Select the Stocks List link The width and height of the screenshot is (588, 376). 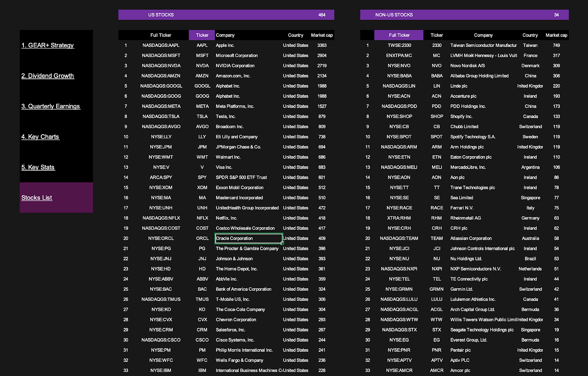(x=37, y=198)
